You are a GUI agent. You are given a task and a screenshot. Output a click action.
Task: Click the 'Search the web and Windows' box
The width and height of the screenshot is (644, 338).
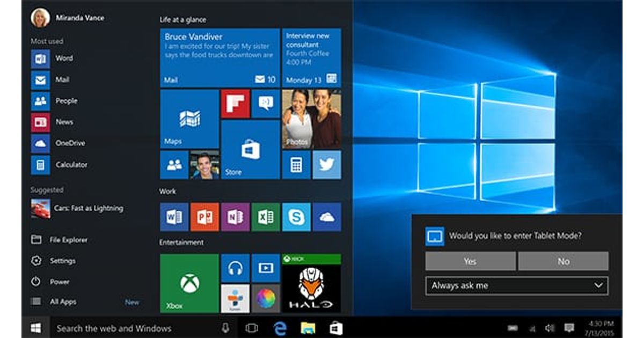[x=134, y=328]
